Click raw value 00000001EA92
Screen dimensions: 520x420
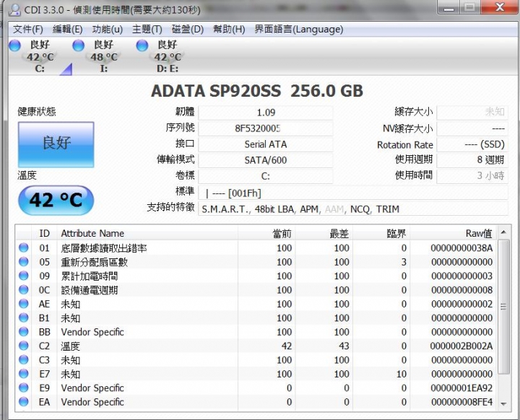(x=461, y=388)
